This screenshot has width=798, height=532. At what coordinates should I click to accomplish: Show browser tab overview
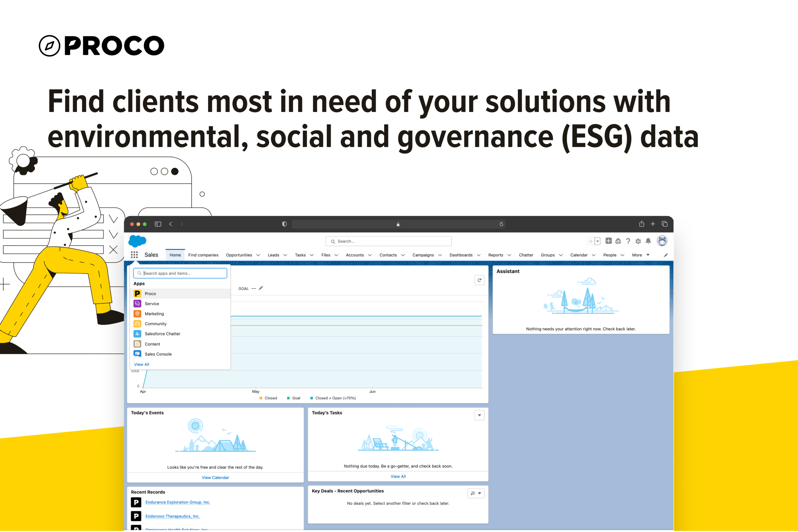click(665, 224)
